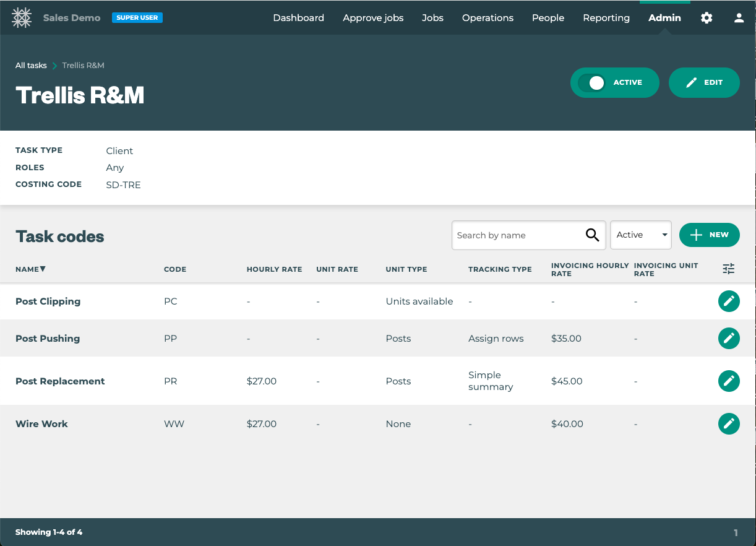
Task: Edit the Wire Work task code
Action: pyautogui.click(x=729, y=424)
